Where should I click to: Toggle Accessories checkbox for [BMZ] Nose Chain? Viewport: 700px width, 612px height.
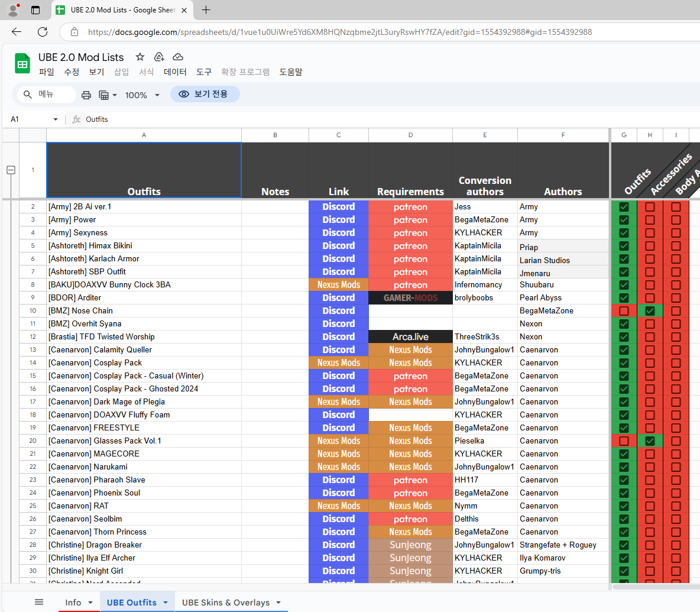(650, 311)
